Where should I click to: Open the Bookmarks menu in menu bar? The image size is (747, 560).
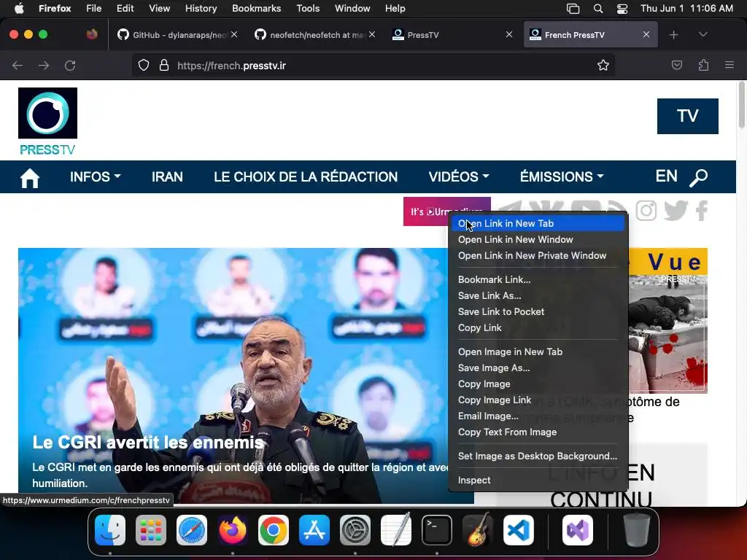(256, 9)
